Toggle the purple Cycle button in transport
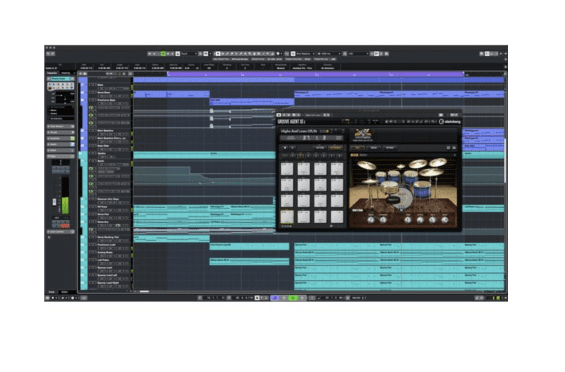565x372 pixels. pos(275,298)
